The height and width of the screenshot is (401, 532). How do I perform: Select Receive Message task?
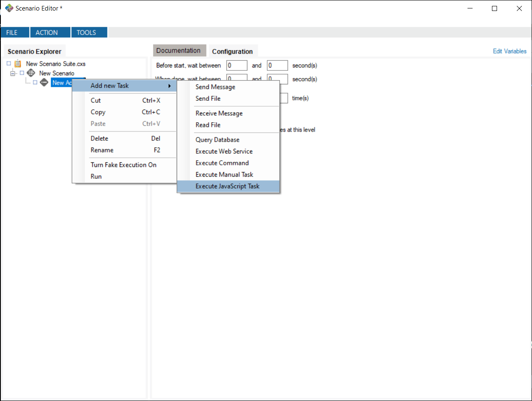pyautogui.click(x=229, y=113)
